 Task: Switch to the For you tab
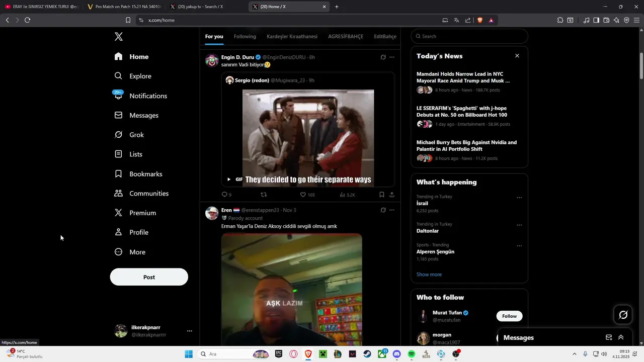pyautogui.click(x=214, y=36)
